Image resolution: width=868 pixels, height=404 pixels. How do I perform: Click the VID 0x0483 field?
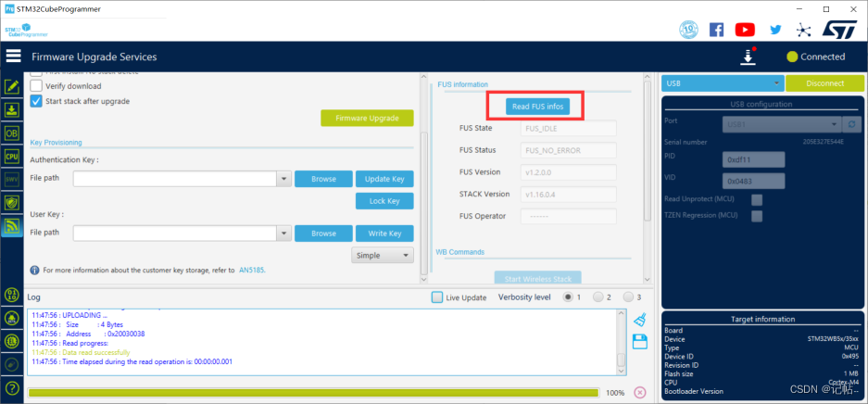tap(753, 181)
